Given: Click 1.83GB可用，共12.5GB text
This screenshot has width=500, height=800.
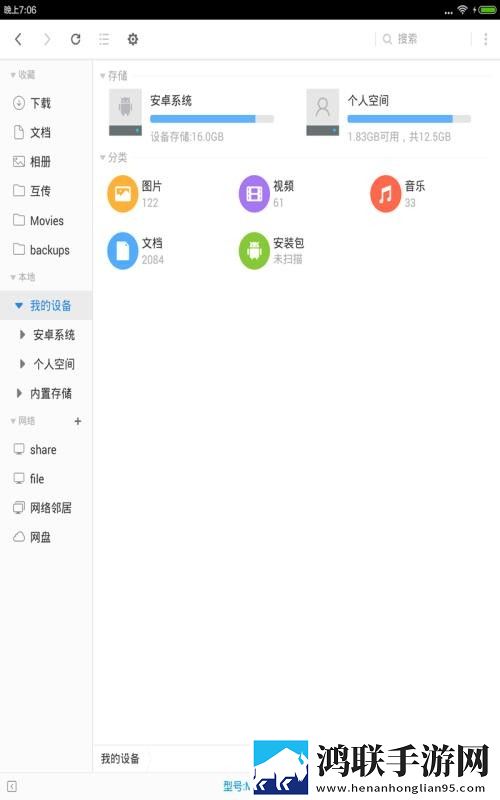Looking at the screenshot, I should 399,137.
